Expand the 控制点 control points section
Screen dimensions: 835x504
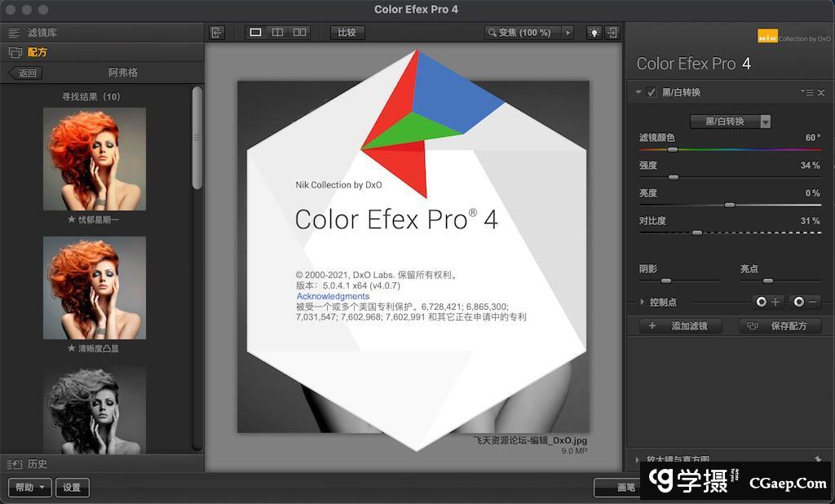click(642, 303)
